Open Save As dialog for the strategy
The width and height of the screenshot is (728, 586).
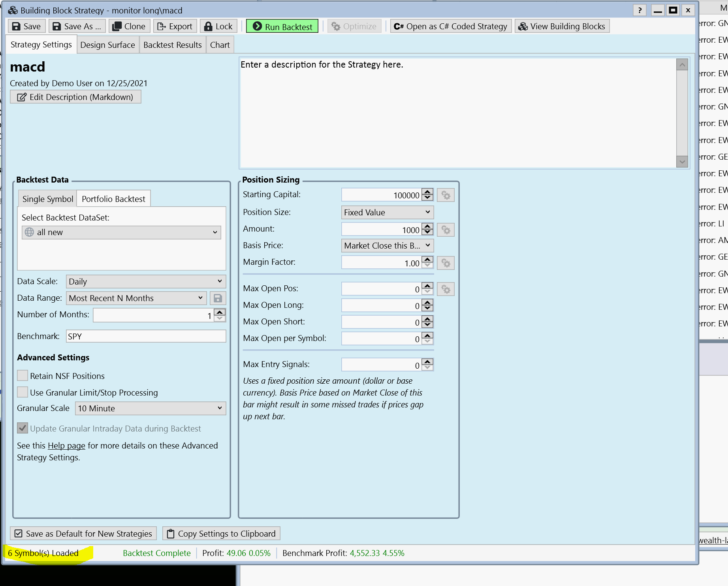tap(77, 26)
